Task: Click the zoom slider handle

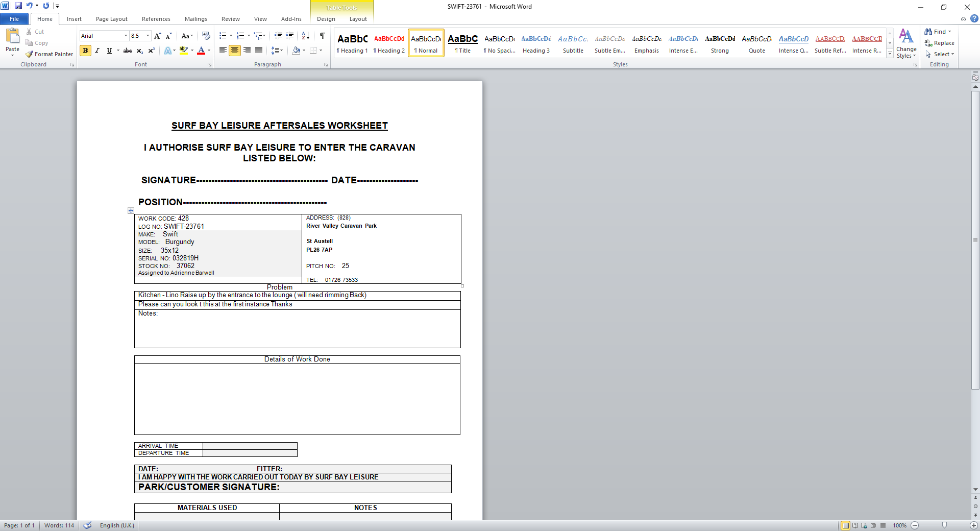Action: coord(944,525)
